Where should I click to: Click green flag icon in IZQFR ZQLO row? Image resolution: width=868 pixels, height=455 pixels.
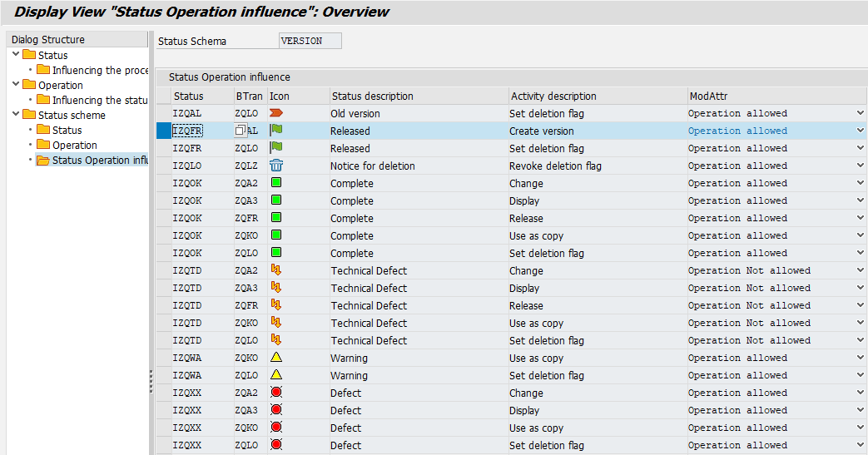pos(276,148)
